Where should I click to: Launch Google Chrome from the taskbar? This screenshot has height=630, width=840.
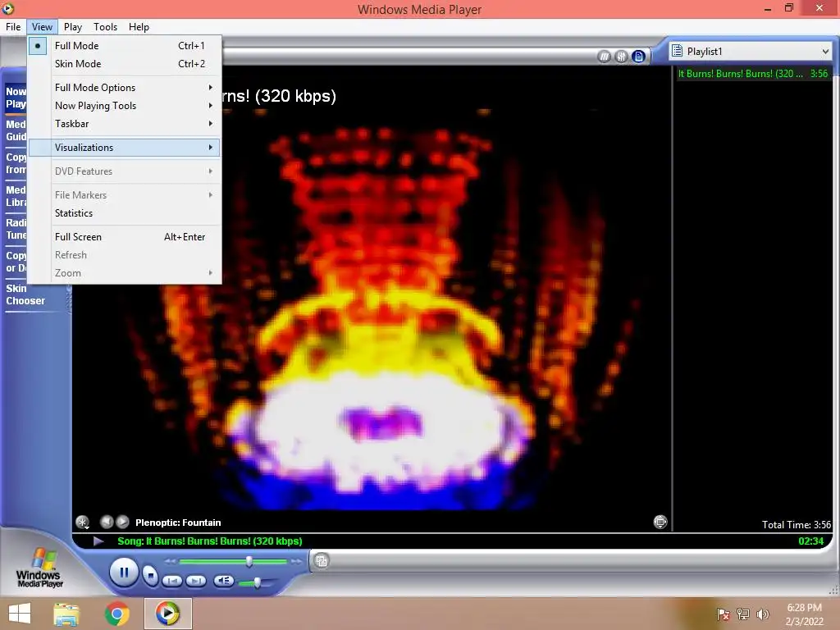tap(116, 614)
